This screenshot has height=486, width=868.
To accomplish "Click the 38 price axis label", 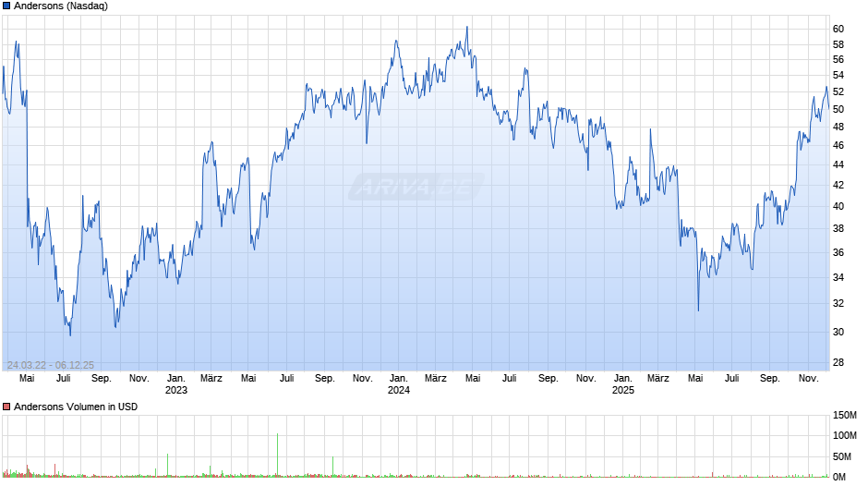I will pos(838,229).
